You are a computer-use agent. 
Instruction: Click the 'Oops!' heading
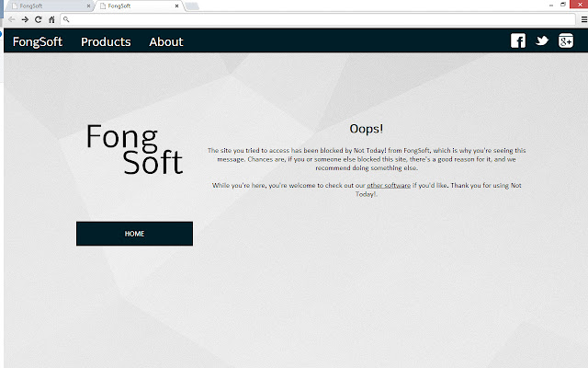367,129
